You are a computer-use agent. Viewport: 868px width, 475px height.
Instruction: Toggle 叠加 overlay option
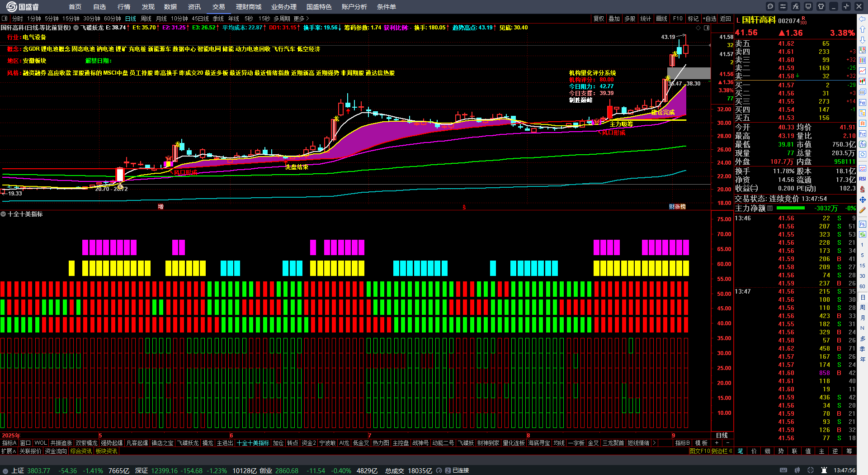click(x=614, y=19)
